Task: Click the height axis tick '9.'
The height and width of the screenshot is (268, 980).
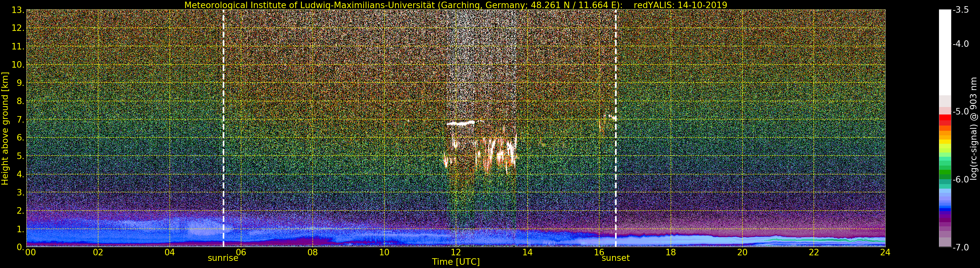Action: coord(20,83)
